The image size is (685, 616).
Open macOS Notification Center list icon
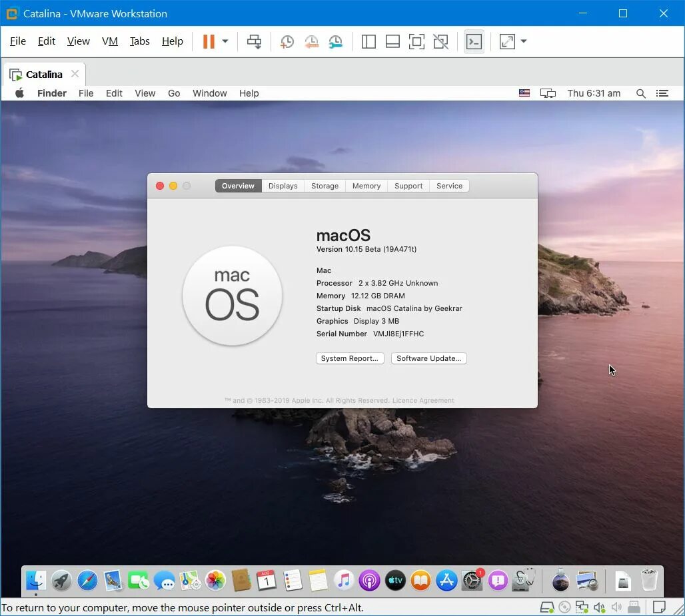tap(662, 93)
